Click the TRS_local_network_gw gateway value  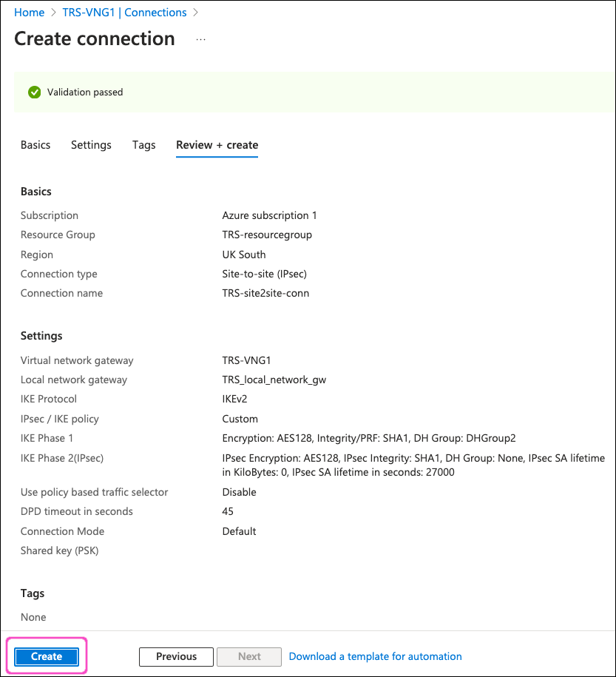tap(274, 380)
